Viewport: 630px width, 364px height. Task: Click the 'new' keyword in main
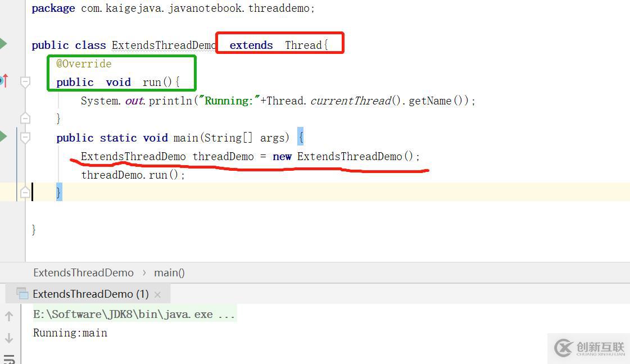tap(282, 156)
